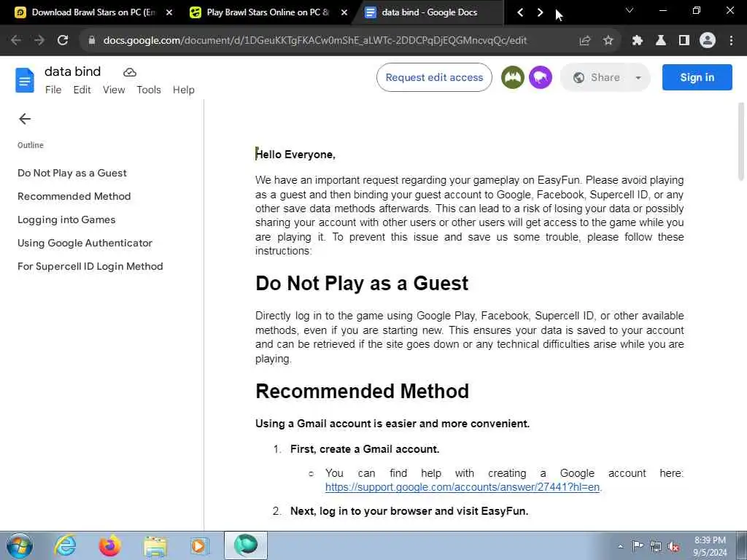Click Request edit access button
747x560 pixels.
(434, 77)
